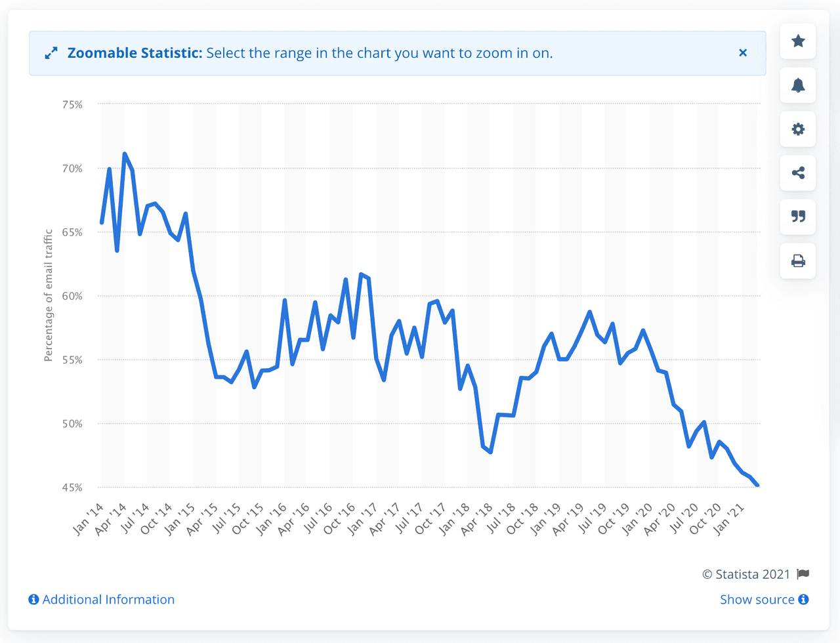Click the Show source link
The width and height of the screenshot is (840, 643).
757,600
